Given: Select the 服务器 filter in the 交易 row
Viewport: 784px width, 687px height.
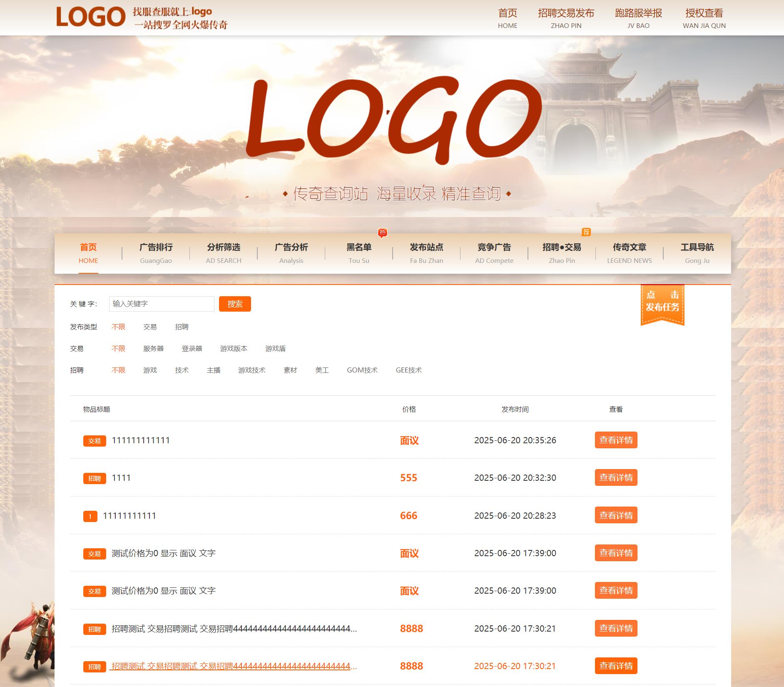Looking at the screenshot, I should pos(153,349).
